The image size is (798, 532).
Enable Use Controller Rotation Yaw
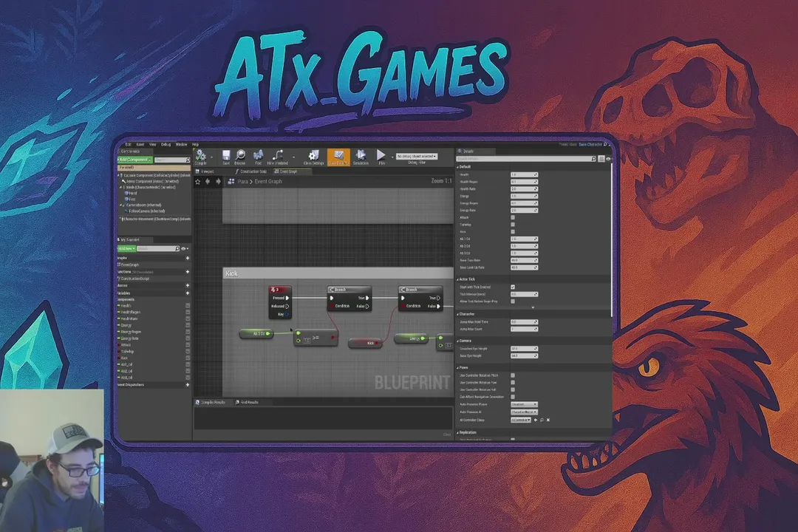(513, 382)
